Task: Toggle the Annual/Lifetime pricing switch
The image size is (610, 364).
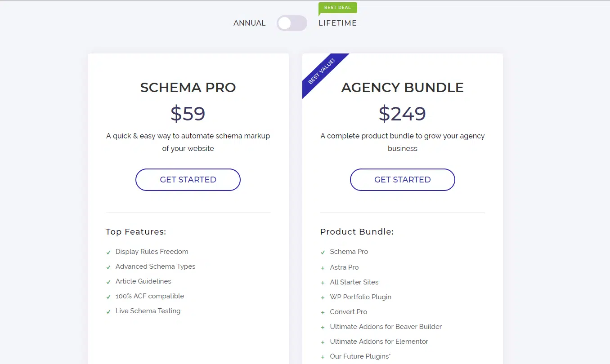Action: coord(292,23)
